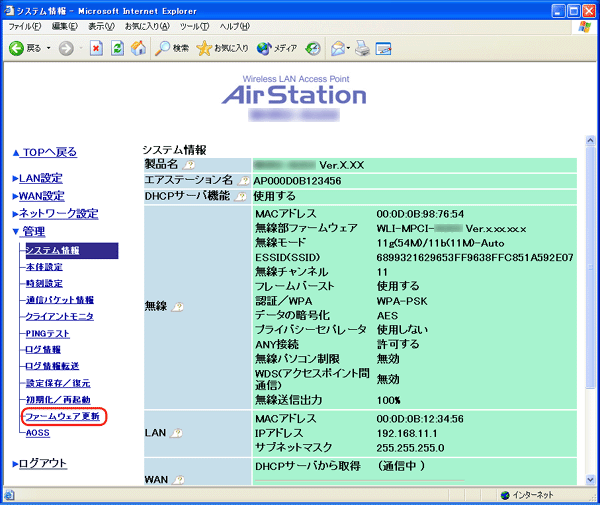Click the Forward navigation button
The image size is (600, 505).
(x=66, y=49)
